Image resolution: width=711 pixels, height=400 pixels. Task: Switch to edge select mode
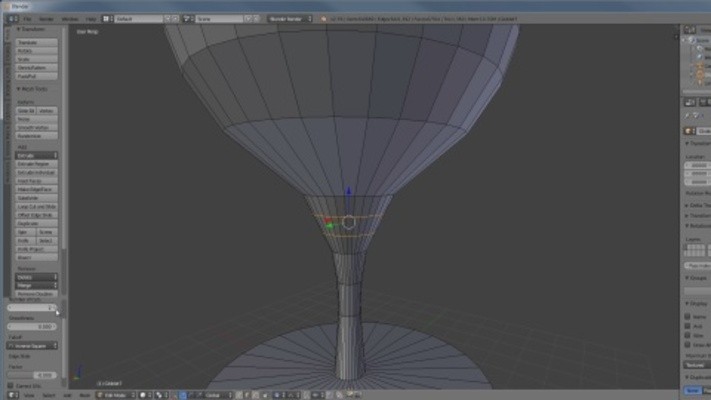pos(247,395)
